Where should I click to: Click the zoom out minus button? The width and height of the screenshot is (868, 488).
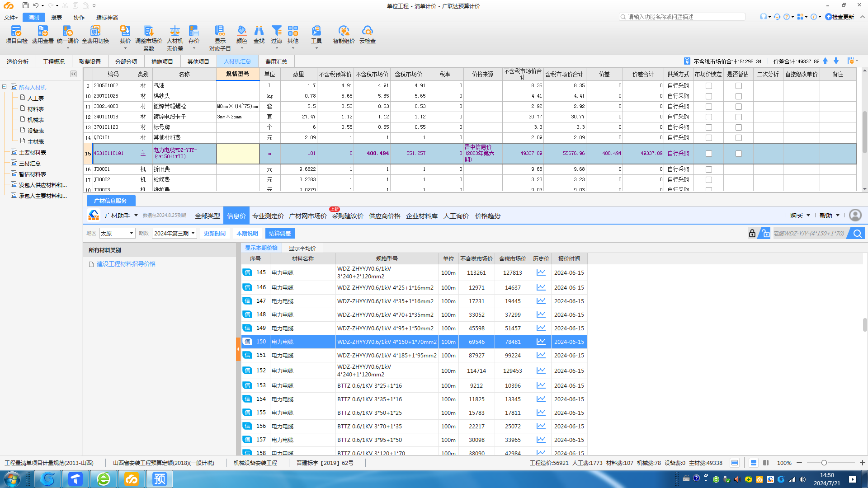[799, 463]
